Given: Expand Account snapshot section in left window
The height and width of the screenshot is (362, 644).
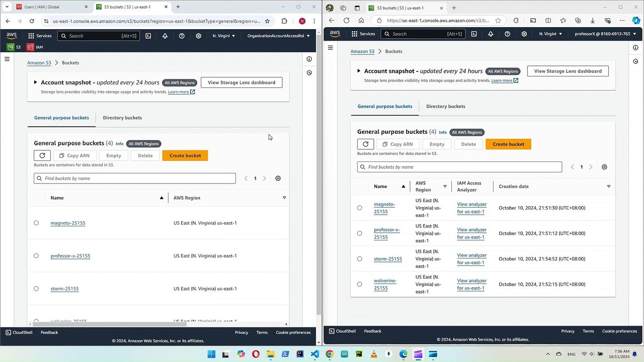Looking at the screenshot, I should tap(35, 82).
